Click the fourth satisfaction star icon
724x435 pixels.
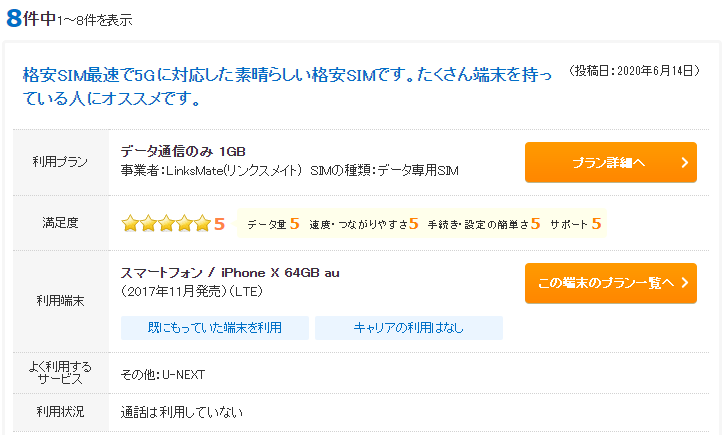click(x=184, y=224)
